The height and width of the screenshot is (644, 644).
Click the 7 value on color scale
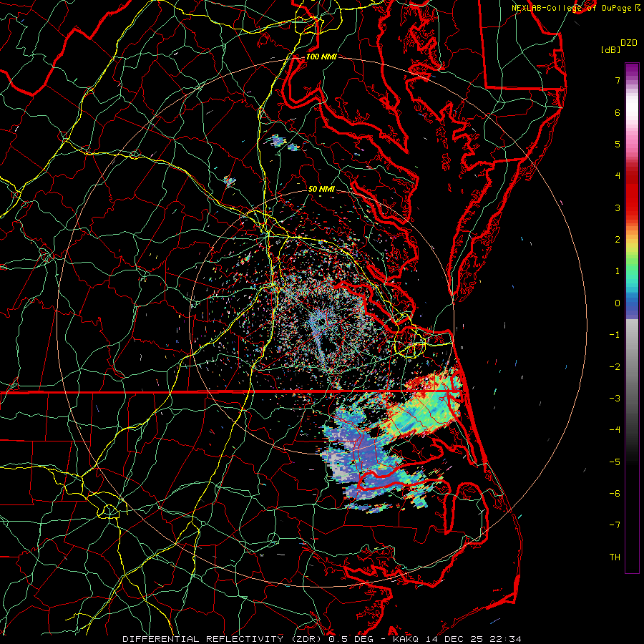point(618,80)
